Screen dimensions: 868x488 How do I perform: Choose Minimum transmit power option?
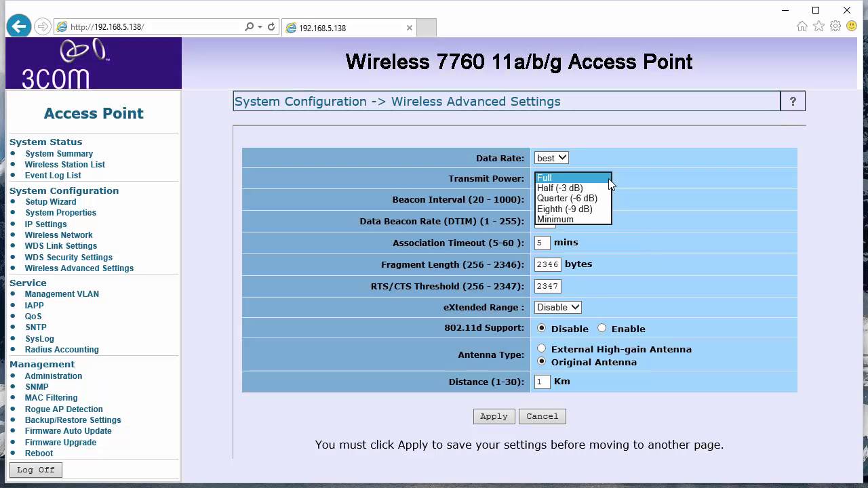(572, 219)
